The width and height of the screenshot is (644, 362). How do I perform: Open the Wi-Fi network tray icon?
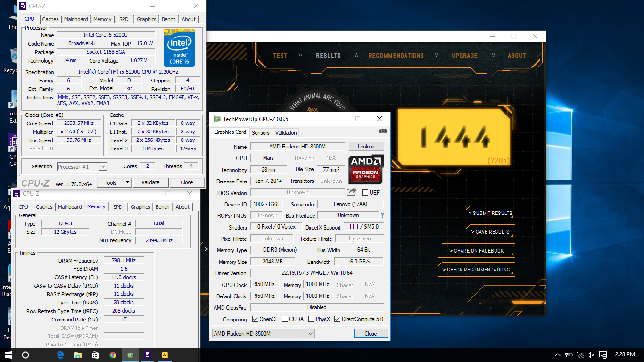click(580, 355)
